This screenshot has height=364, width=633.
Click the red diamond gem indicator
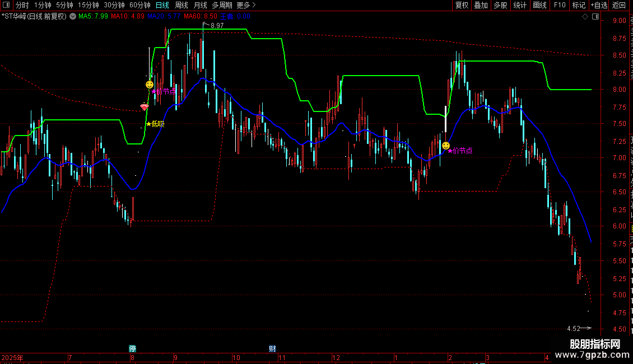pos(144,107)
